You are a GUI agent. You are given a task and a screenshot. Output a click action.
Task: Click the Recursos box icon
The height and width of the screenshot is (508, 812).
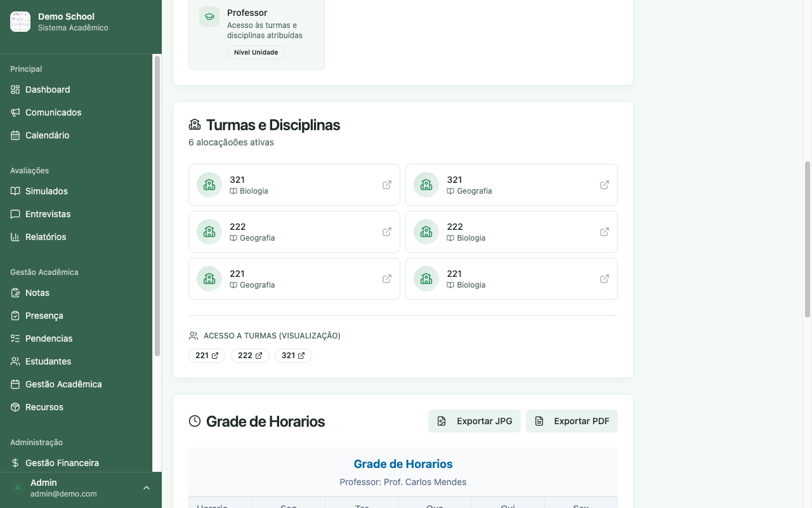[15, 407]
